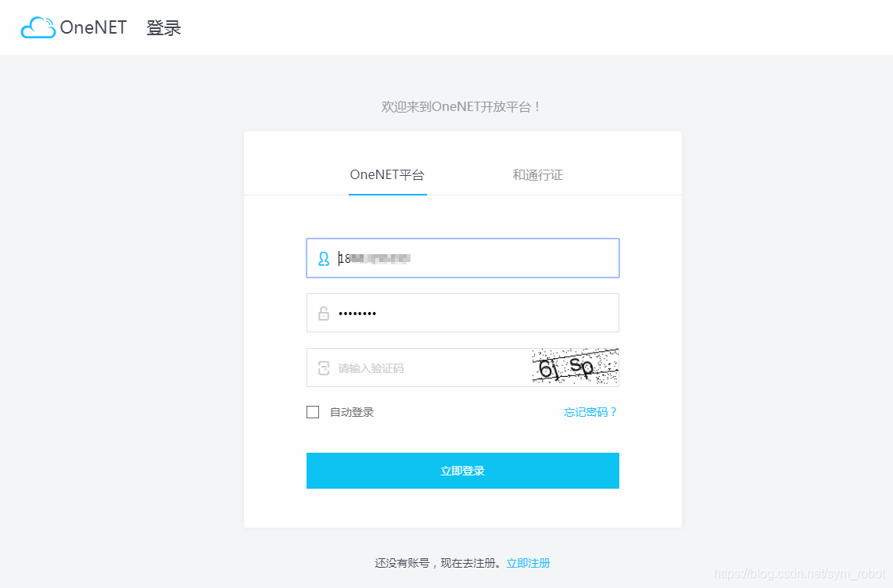893x588 pixels.
Task: Click the 欢迎来到OneNET开放平台！ welcome text
Action: click(x=461, y=106)
